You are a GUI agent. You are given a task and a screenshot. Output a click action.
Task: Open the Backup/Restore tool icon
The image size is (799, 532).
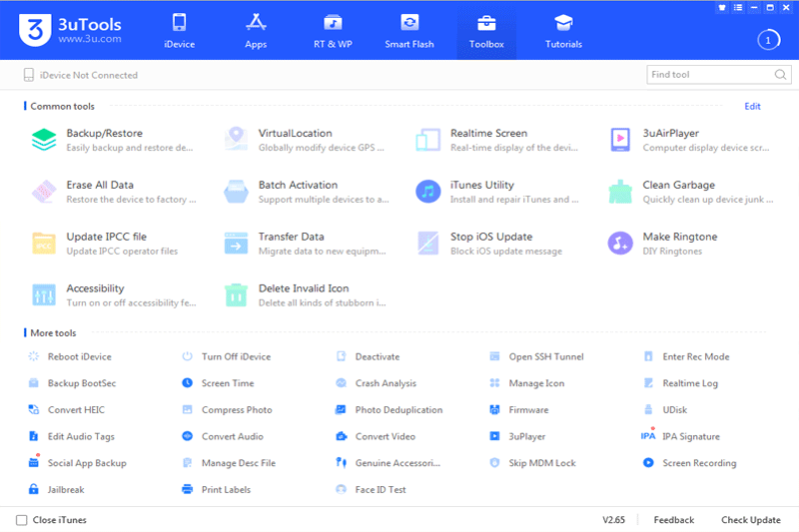pyautogui.click(x=44, y=140)
